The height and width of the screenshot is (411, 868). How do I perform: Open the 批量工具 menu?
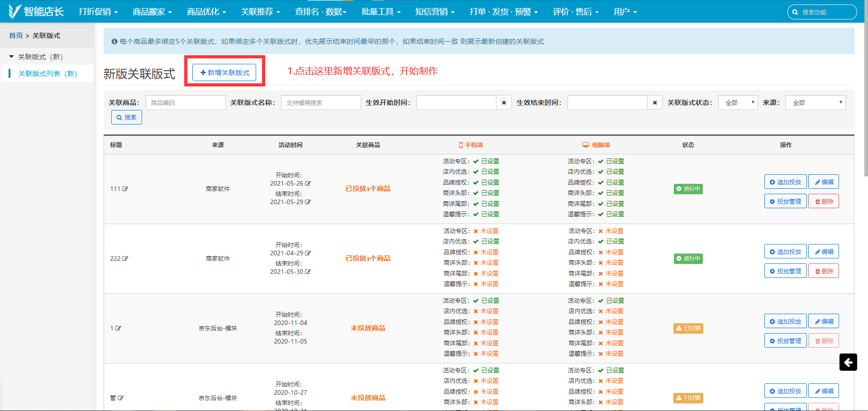381,12
